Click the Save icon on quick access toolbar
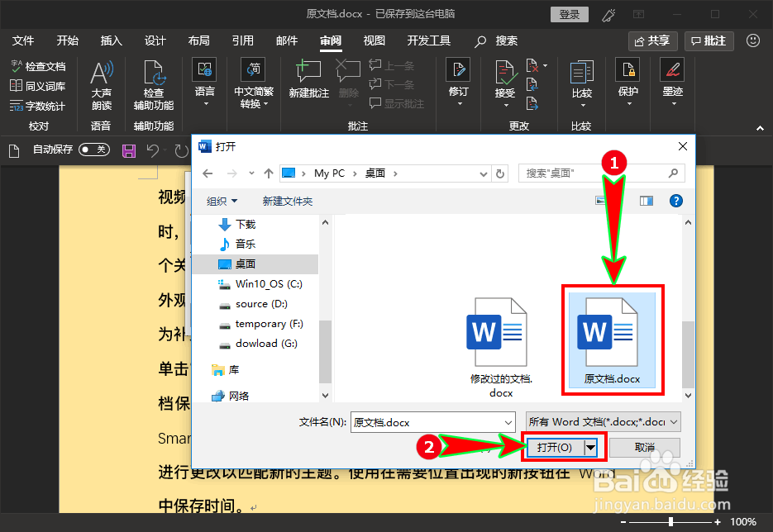 click(128, 150)
